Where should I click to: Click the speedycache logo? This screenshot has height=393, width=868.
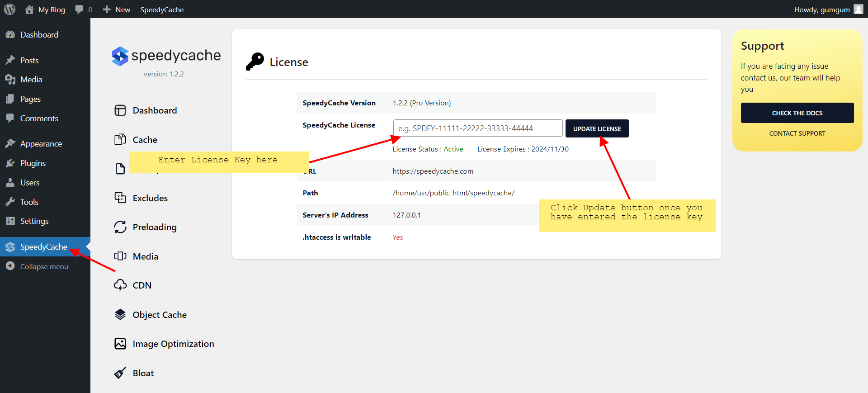(x=166, y=56)
